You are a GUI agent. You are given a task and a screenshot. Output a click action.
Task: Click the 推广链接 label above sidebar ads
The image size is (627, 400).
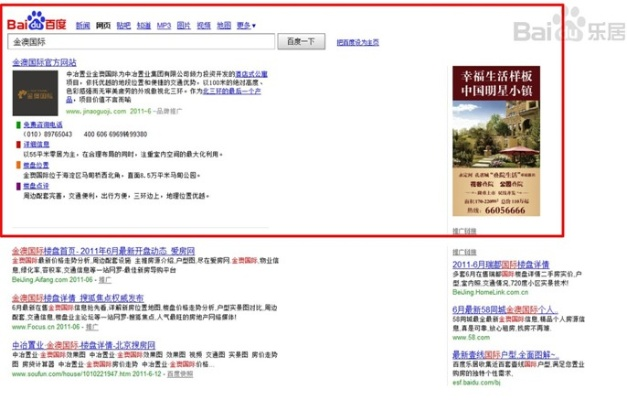465,252
